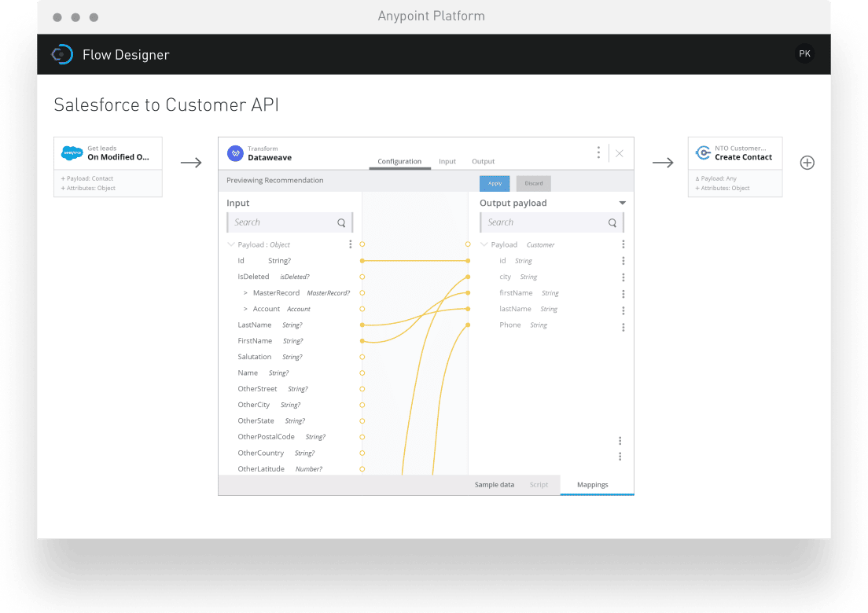
Task: Click the Salesforce cloud icon on Get leads card
Action: tap(72, 152)
